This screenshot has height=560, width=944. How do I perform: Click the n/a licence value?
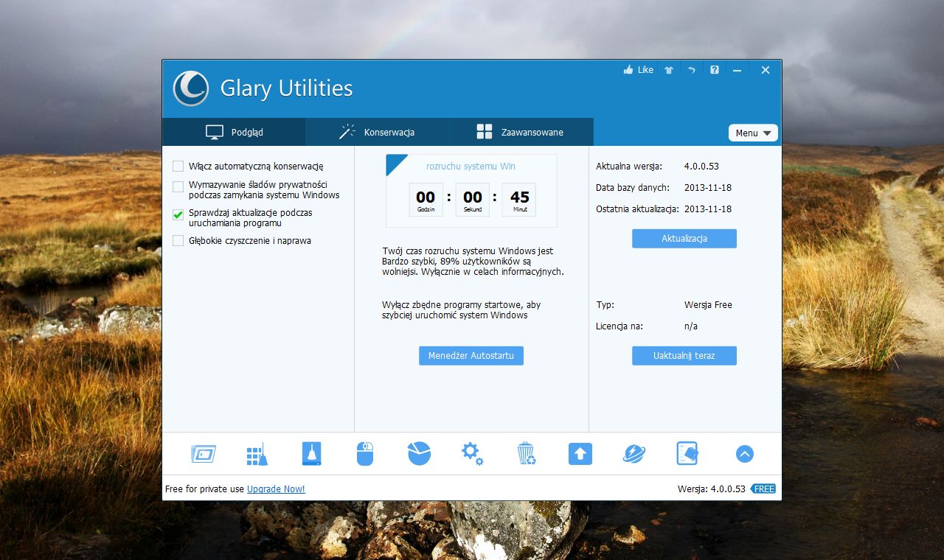(x=691, y=326)
